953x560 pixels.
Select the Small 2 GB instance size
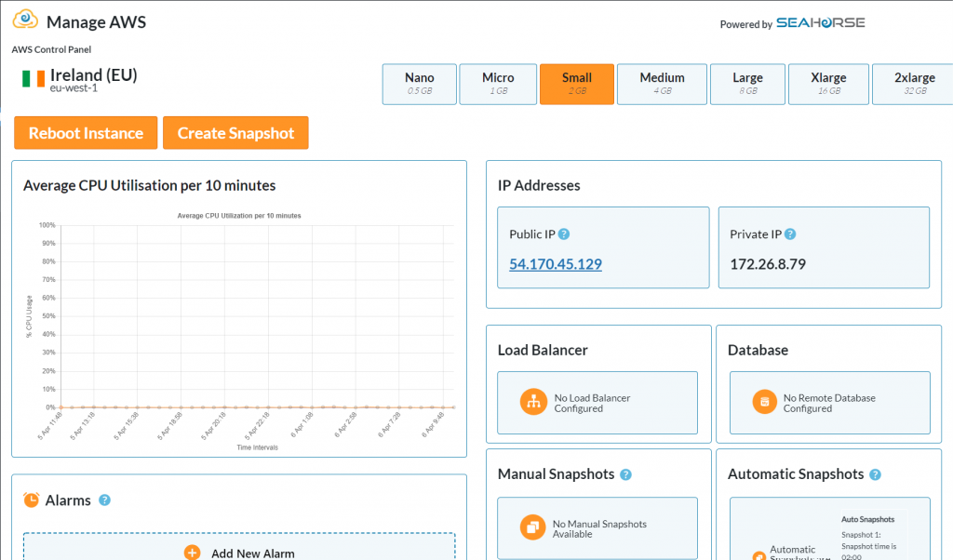pos(577,84)
